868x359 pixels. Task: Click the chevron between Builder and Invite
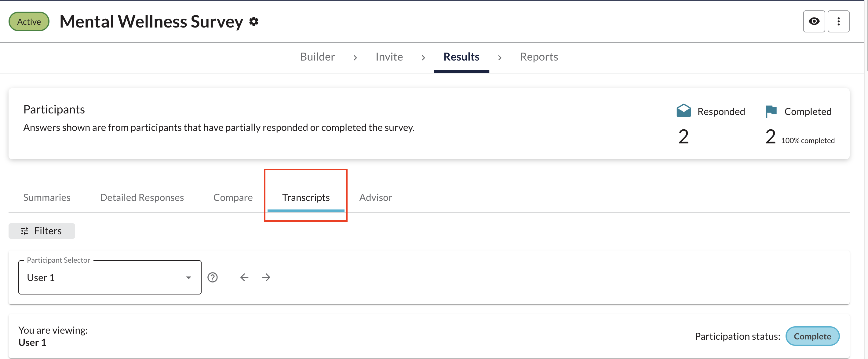click(x=355, y=58)
